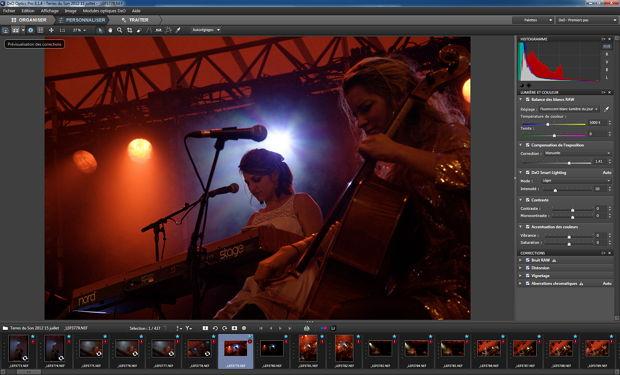The width and height of the screenshot is (620, 375).
Task: Show luminance L channel in histogram
Action: coord(607,77)
